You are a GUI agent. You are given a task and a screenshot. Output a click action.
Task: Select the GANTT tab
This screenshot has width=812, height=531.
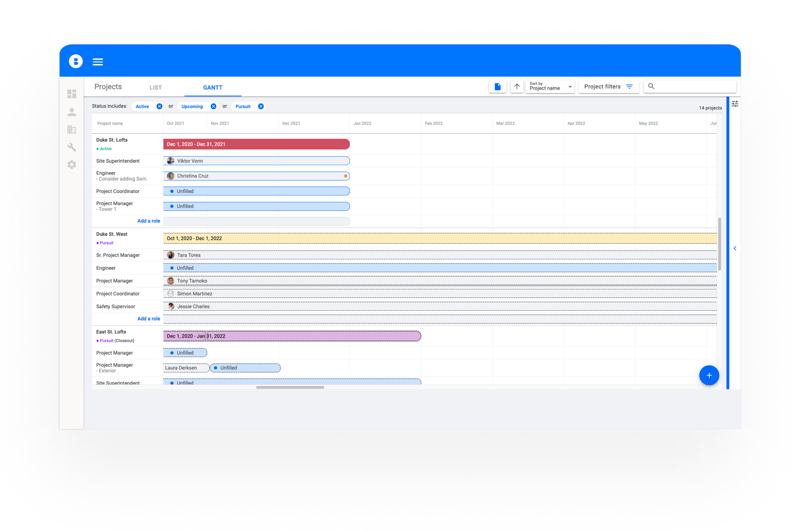point(212,88)
